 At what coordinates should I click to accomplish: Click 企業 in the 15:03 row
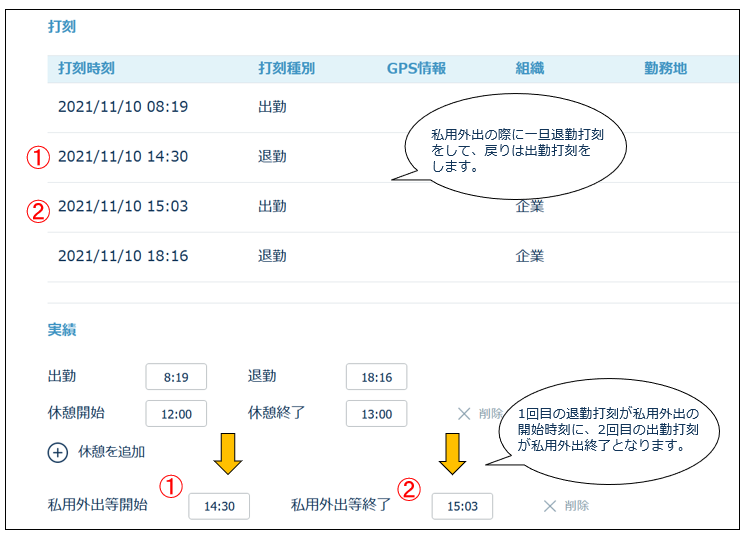click(x=529, y=207)
